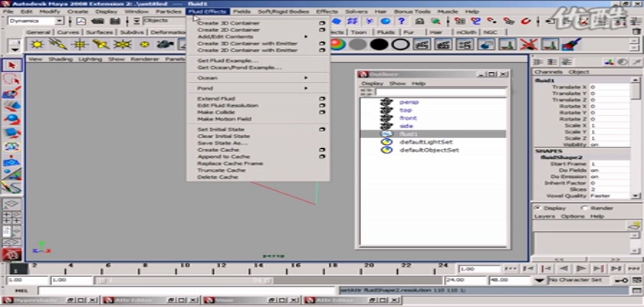
Task: Click the auto keyframe key icon
Action: tap(621, 280)
